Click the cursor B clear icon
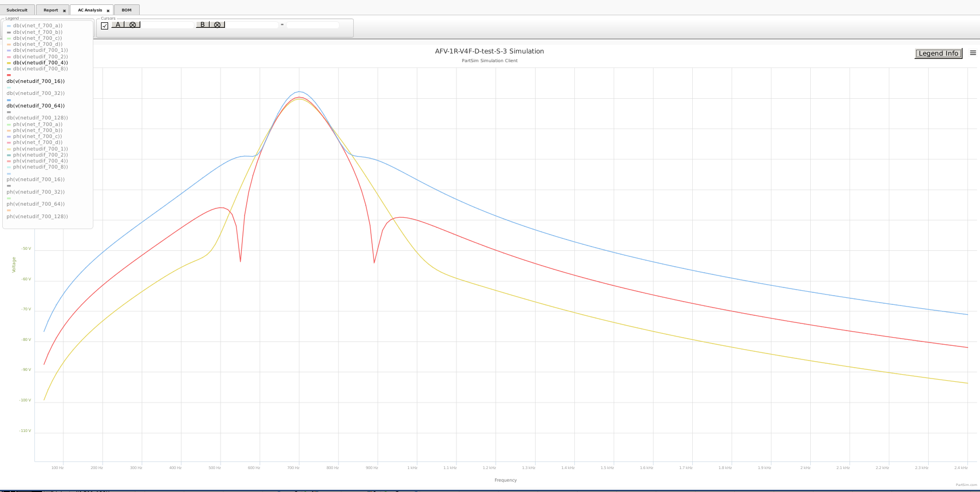 pyautogui.click(x=217, y=25)
